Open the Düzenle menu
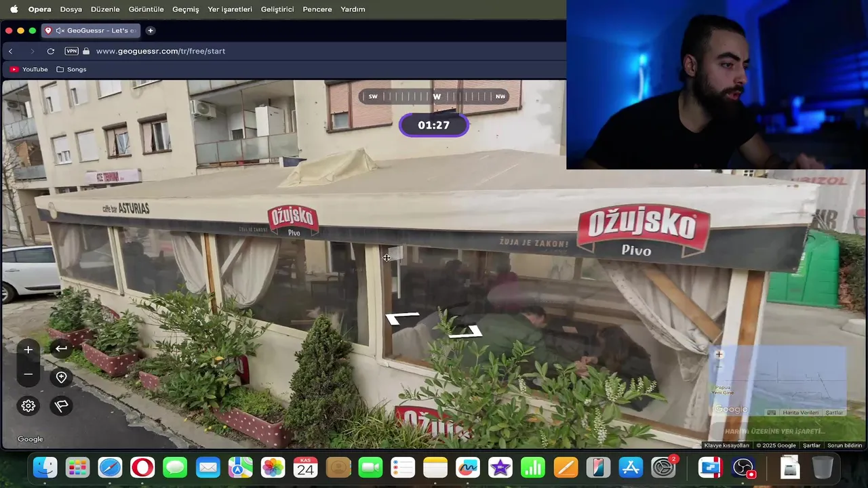This screenshot has height=488, width=868. tap(105, 9)
